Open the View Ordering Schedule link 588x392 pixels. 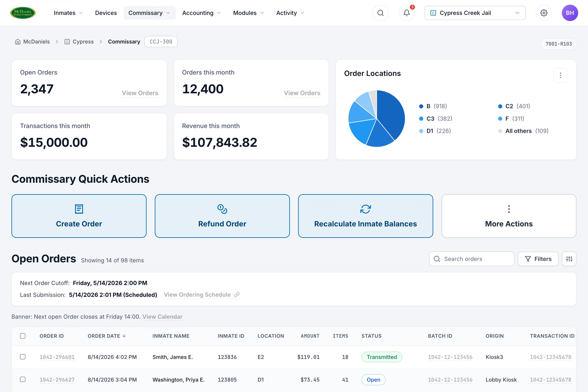(197, 295)
